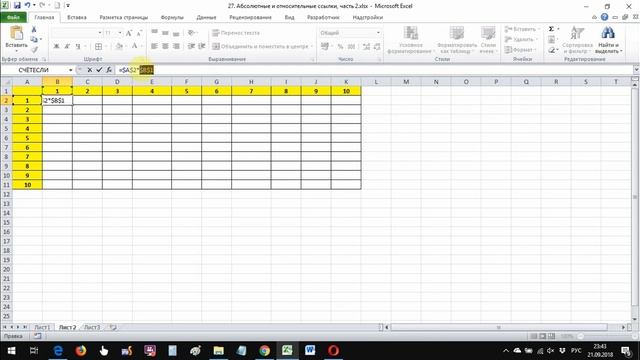Switch to Page Break Preview view

coord(551,336)
